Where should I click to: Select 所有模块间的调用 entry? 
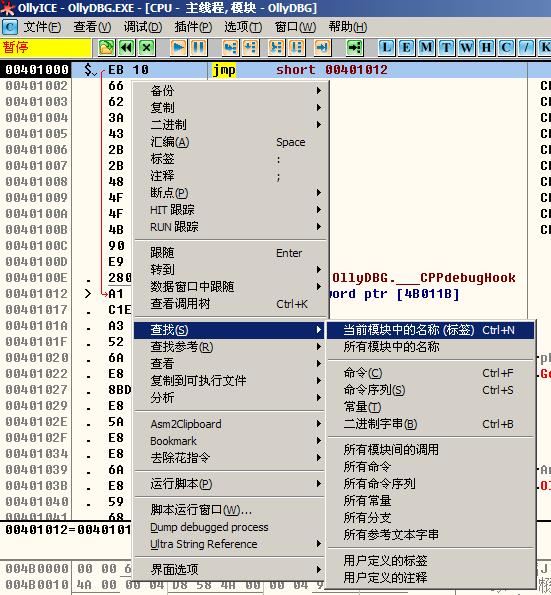tap(431, 450)
